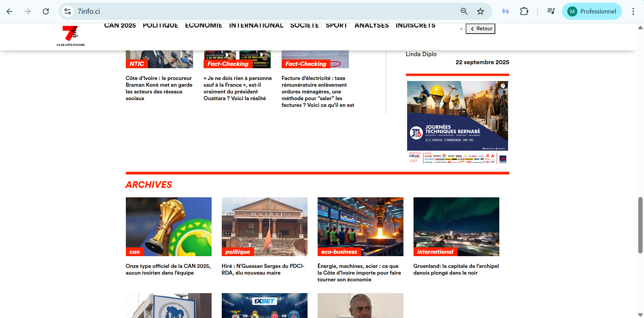Go to the INTERNATIONAL section
Viewport: 644px width, 318px height.
click(256, 26)
